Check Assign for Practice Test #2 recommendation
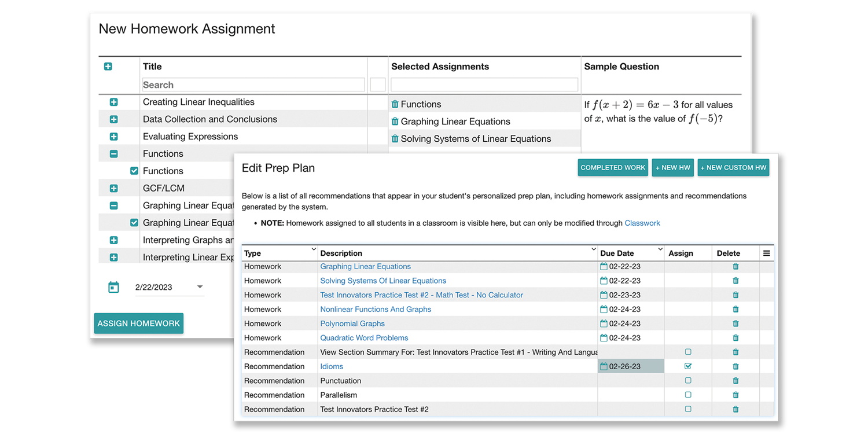Image resolution: width=868 pixels, height=434 pixels. [688, 409]
